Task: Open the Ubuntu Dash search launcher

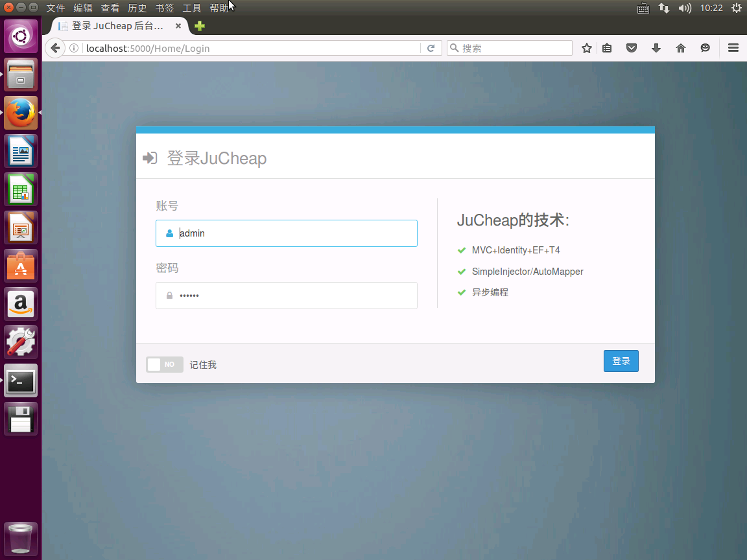Action: click(x=21, y=37)
